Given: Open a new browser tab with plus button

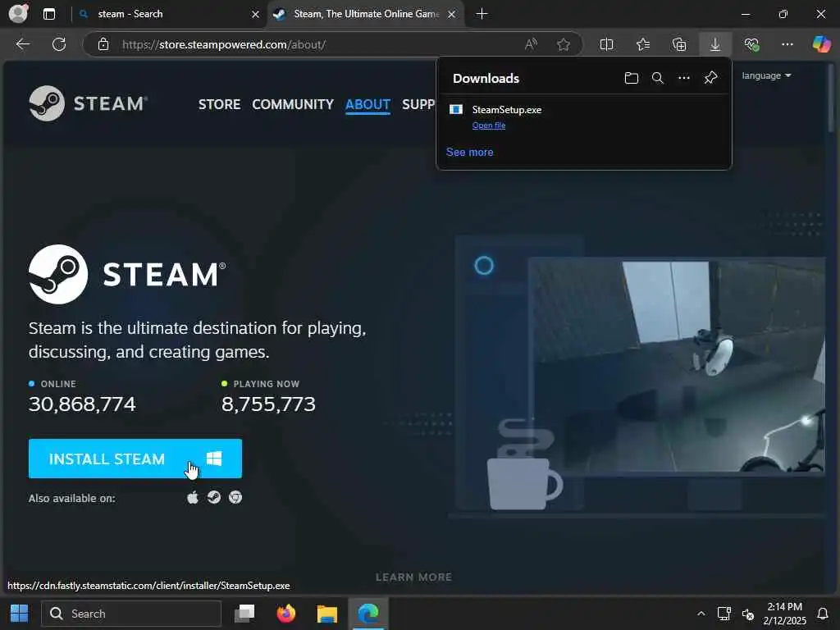Looking at the screenshot, I should (x=482, y=14).
